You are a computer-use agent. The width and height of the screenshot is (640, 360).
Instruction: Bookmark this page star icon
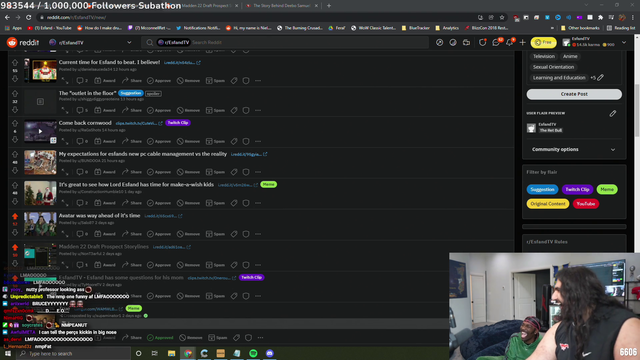[502, 17]
